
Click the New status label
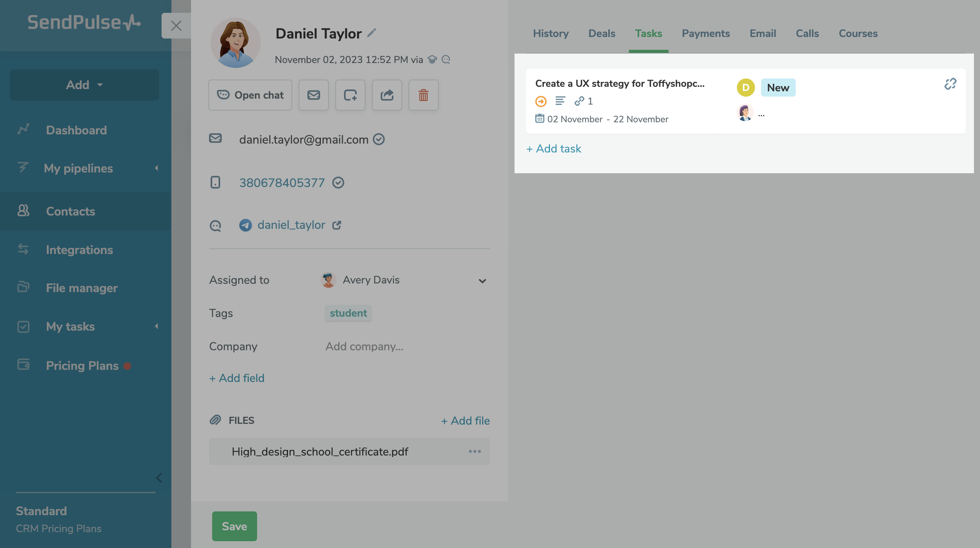[778, 88]
